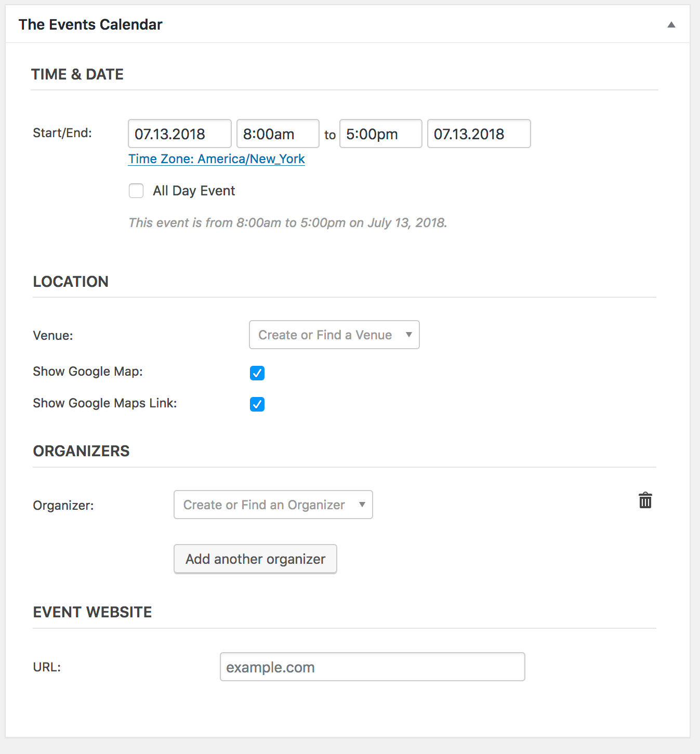Enable the All Day Event checkbox

coord(136,191)
